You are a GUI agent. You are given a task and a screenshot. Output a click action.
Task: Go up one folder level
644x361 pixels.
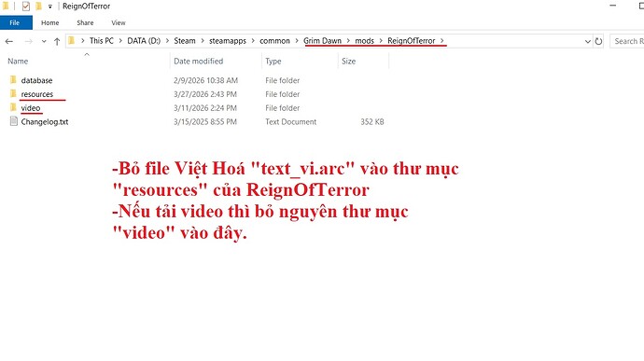[57, 41]
